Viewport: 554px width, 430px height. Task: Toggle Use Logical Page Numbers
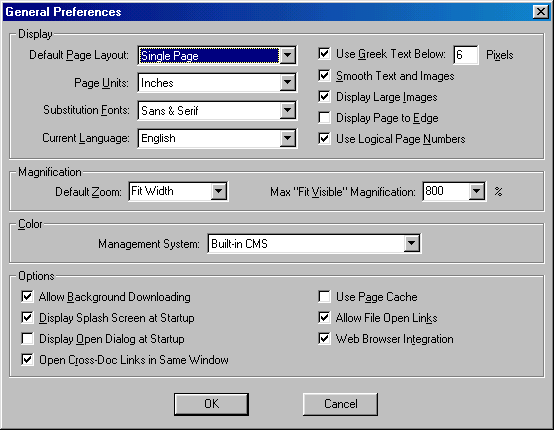pyautogui.click(x=324, y=139)
